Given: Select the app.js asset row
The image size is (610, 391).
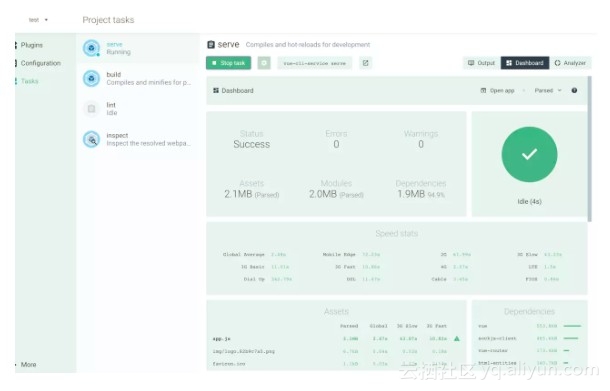Looking at the screenshot, I should (336, 339).
